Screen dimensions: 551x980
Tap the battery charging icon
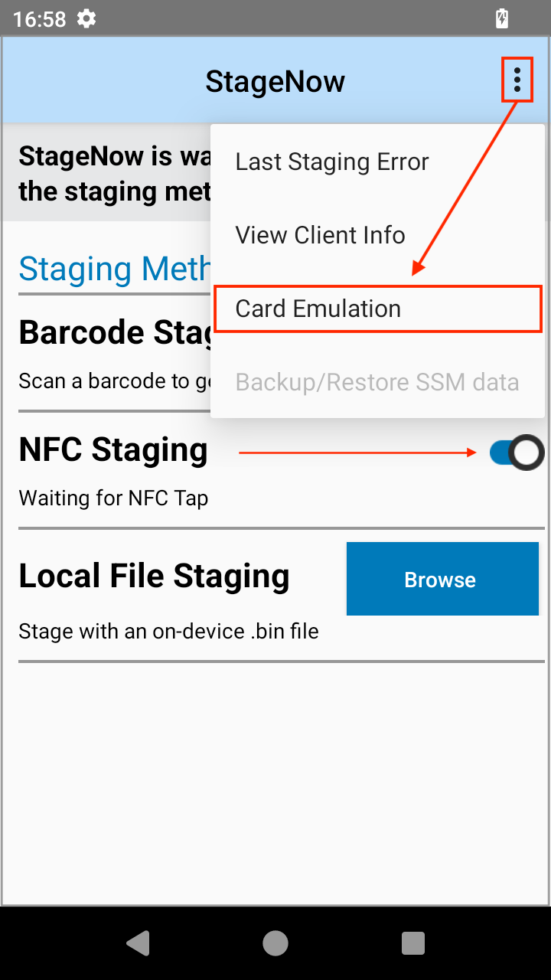pos(502,18)
